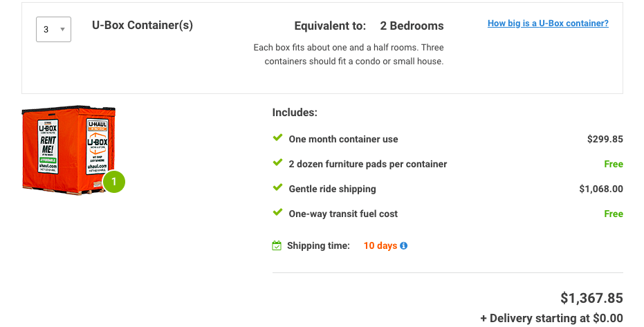Screen dimensions: 644x327
Task: Click the blue info icon beside 10 days
Action: click(x=404, y=245)
